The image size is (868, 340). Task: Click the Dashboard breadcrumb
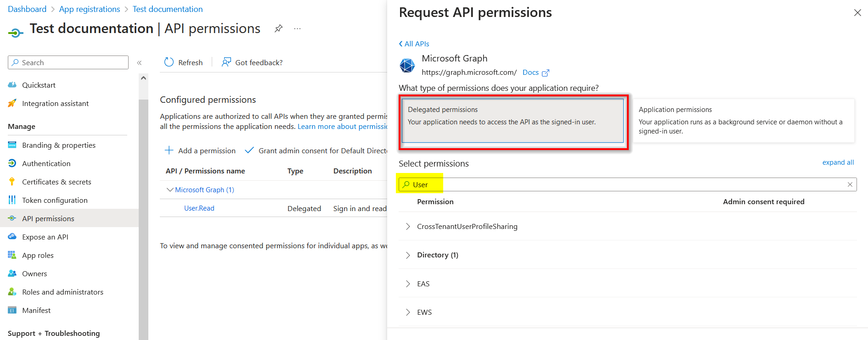[27, 9]
